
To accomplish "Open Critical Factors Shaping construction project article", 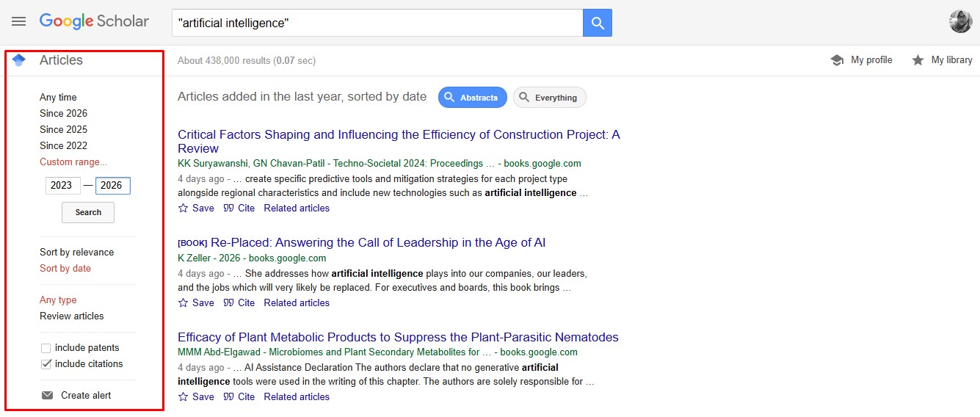I will pos(399,142).
